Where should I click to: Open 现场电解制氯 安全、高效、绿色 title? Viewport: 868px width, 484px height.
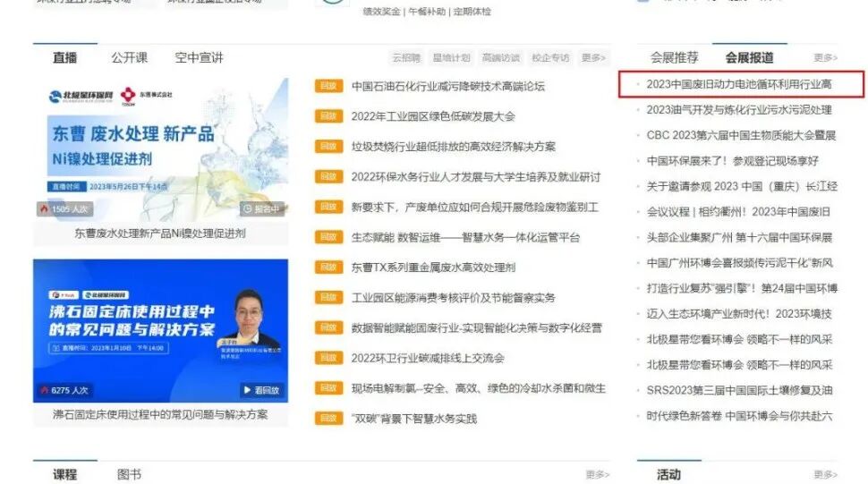pyautogui.click(x=478, y=388)
